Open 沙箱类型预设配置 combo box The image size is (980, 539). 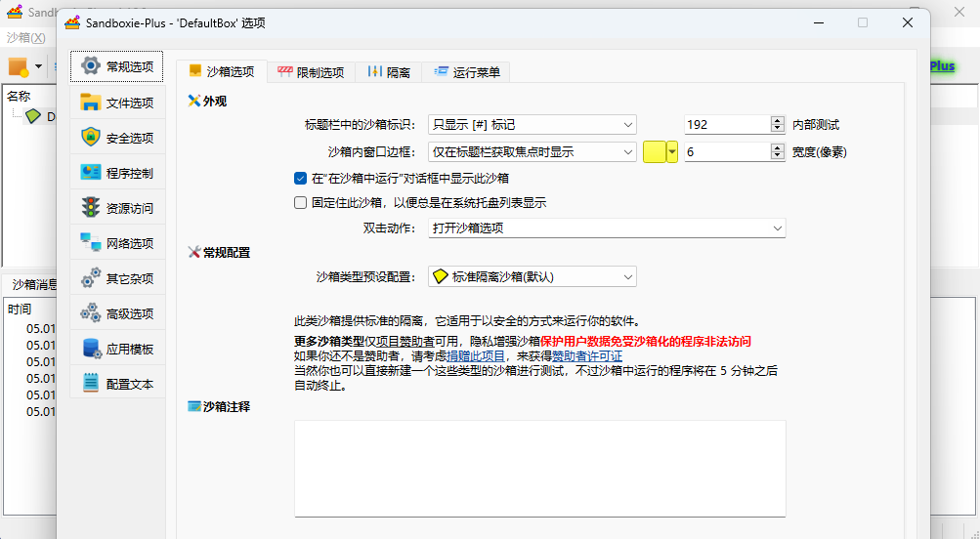[533, 276]
